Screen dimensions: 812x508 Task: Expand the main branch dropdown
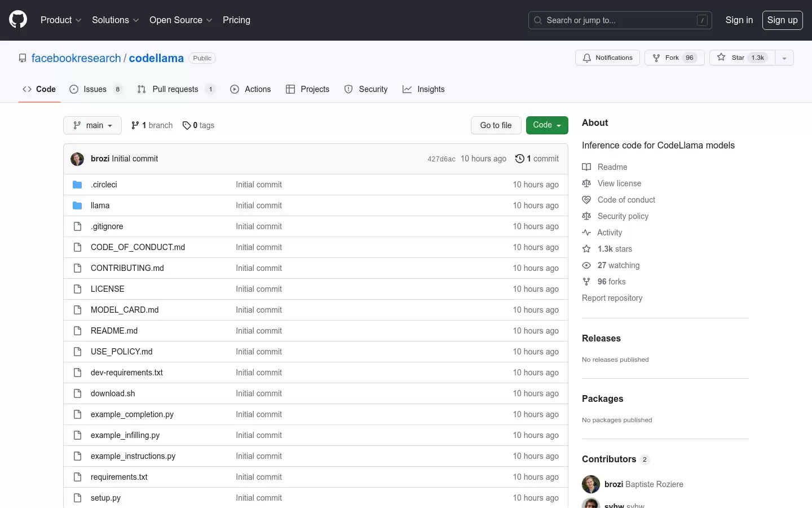point(92,125)
